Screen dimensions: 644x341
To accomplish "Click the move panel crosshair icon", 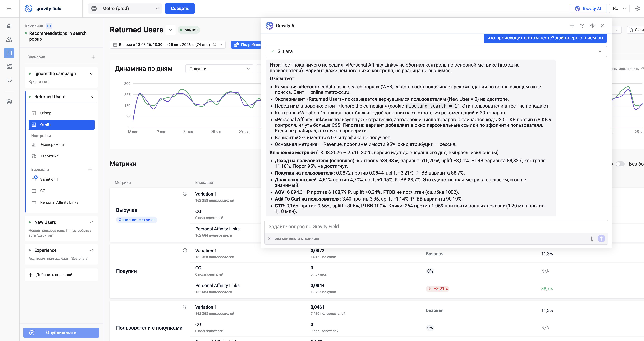I will (592, 26).
